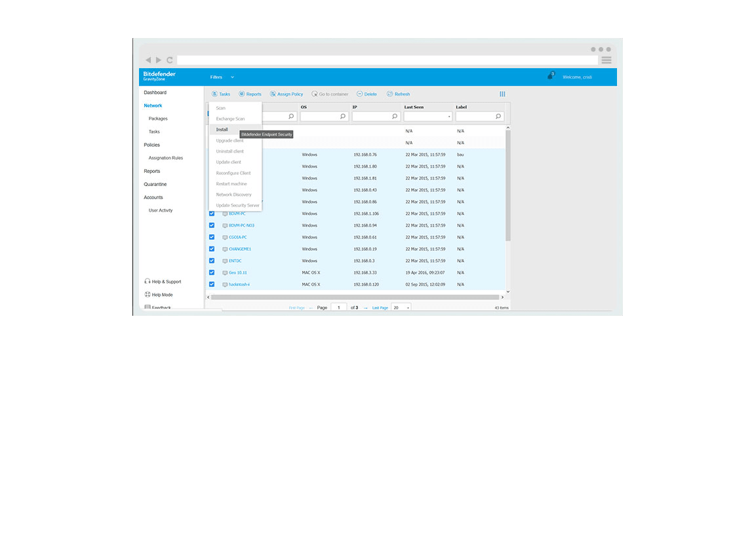This screenshot has height=555, width=756.
Task: Click the Assign Policy icon
Action: click(x=272, y=94)
